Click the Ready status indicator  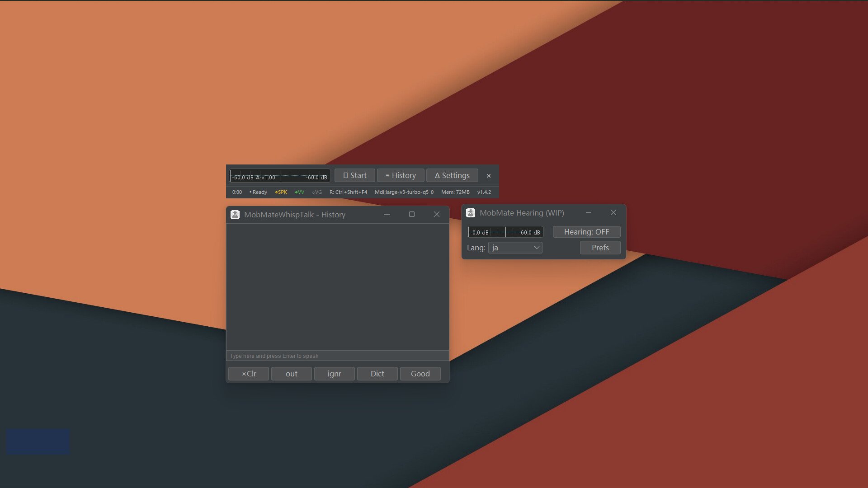point(258,192)
